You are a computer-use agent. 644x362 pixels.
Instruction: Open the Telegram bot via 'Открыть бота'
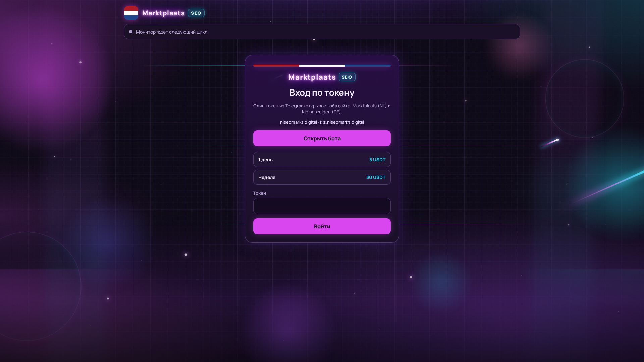point(322,138)
